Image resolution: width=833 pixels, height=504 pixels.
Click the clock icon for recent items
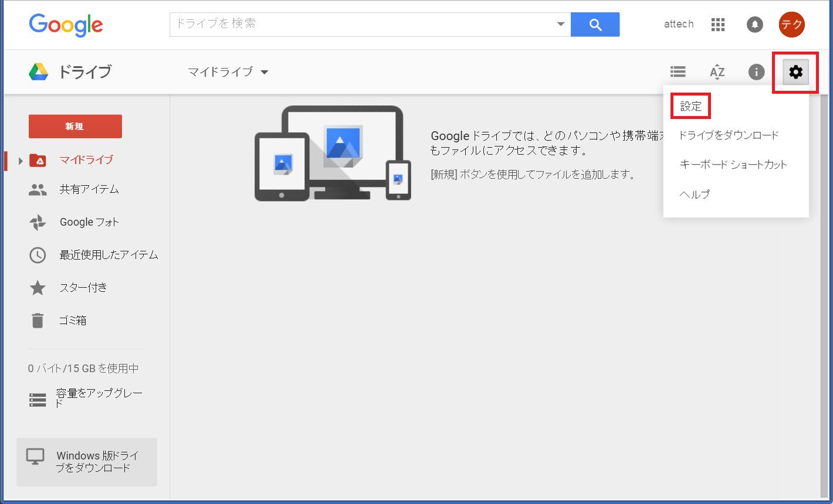pyautogui.click(x=38, y=255)
